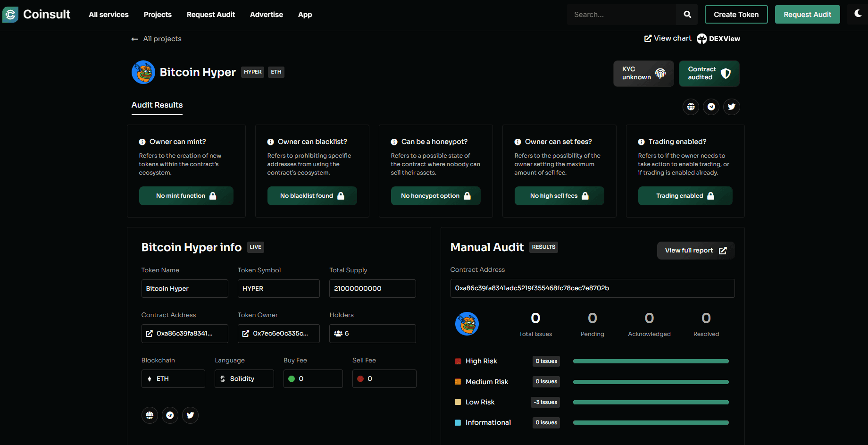The width and height of the screenshot is (868, 445).
Task: Click the View chart link
Action: coord(668,38)
